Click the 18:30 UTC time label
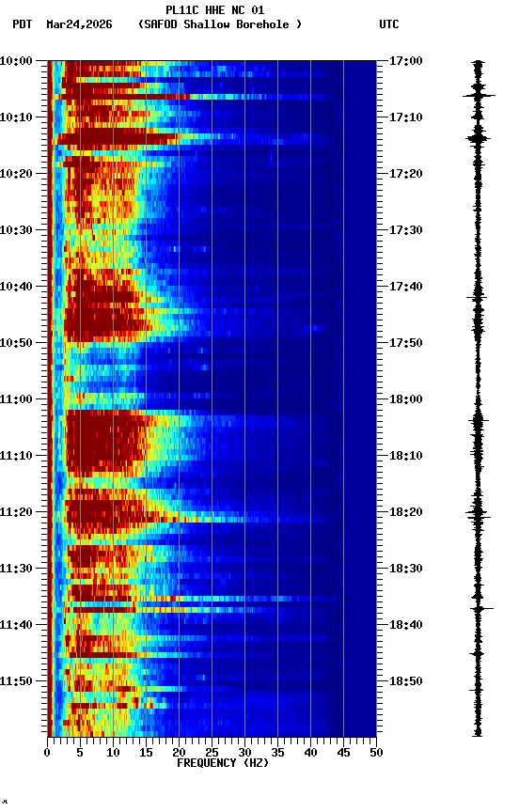The height and width of the screenshot is (812, 519). [x=406, y=570]
